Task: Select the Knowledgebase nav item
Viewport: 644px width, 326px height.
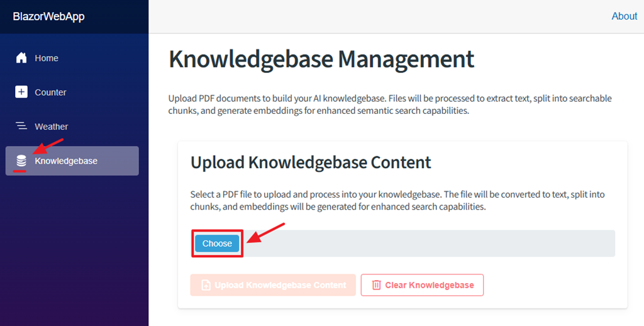Action: (x=72, y=160)
